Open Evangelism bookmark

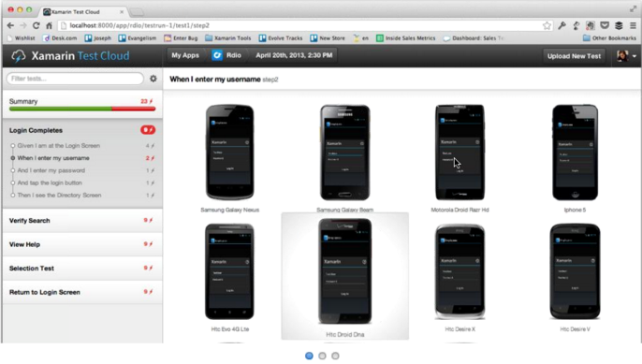[x=138, y=38]
